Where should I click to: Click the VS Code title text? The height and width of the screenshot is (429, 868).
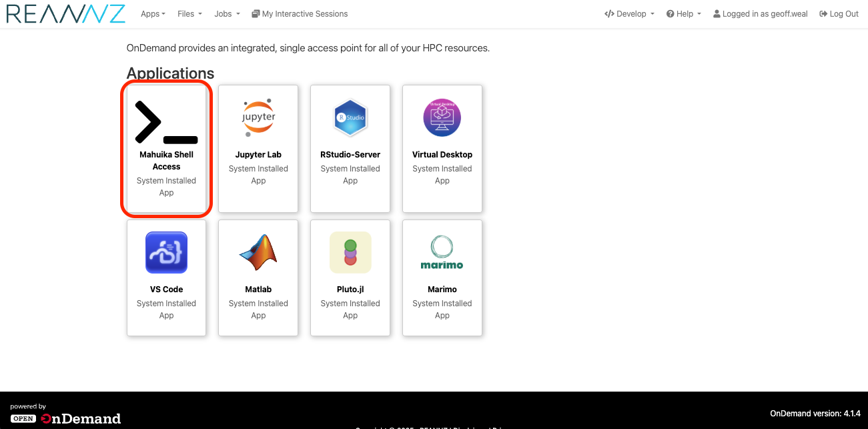(166, 290)
